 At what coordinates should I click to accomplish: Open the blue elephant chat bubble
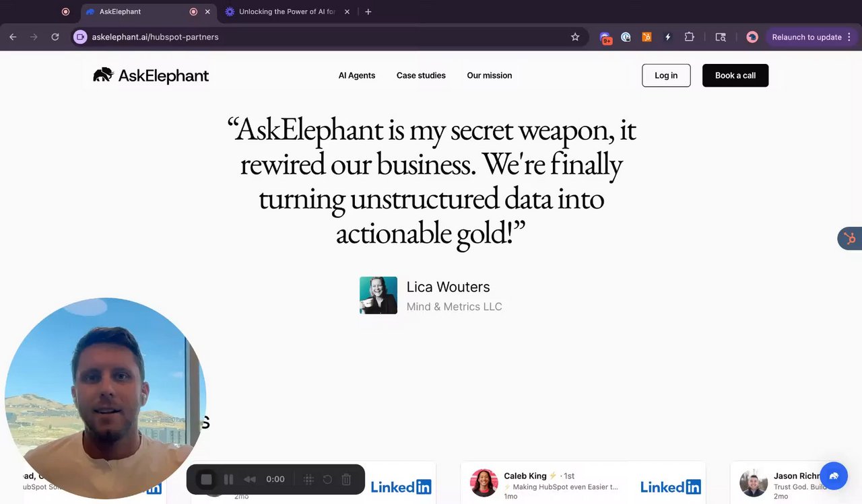click(x=834, y=476)
